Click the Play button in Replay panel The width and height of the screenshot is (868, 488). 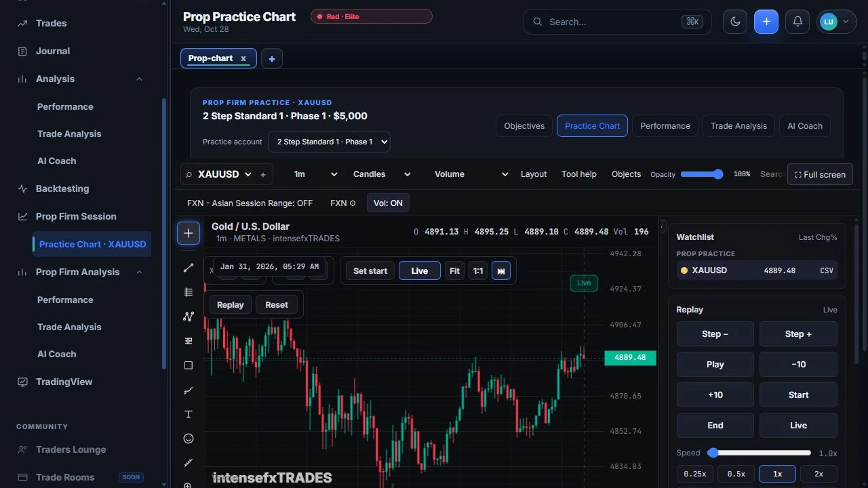[715, 365]
